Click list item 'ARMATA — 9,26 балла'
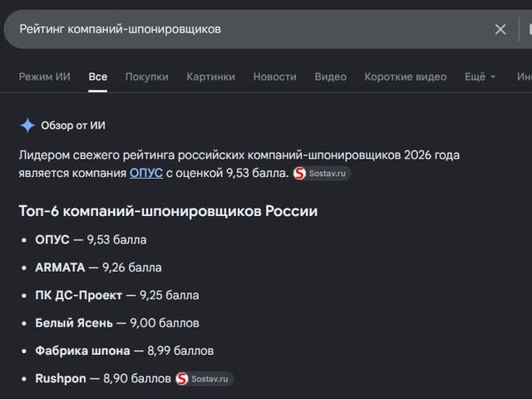Screen dimensions: 532x399 click(x=98, y=268)
